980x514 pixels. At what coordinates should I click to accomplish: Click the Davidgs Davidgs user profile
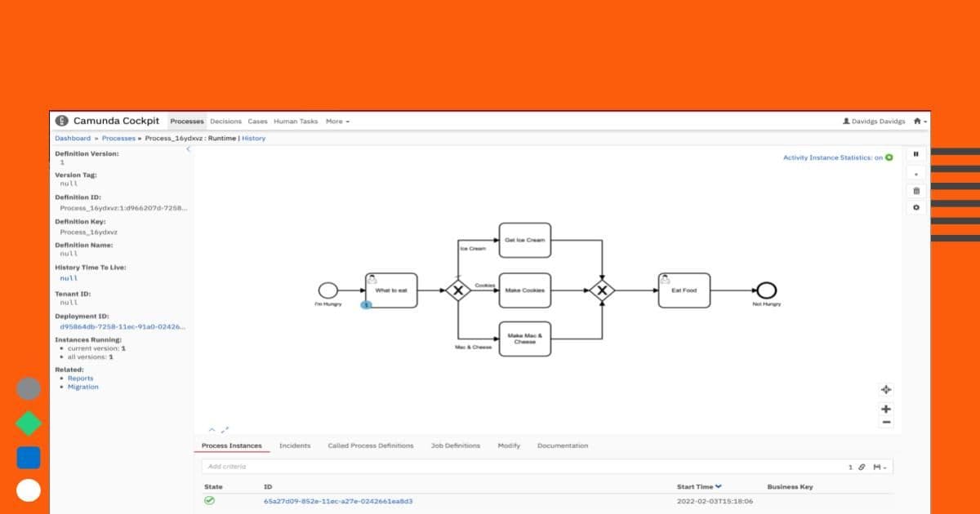pyautogui.click(x=874, y=121)
